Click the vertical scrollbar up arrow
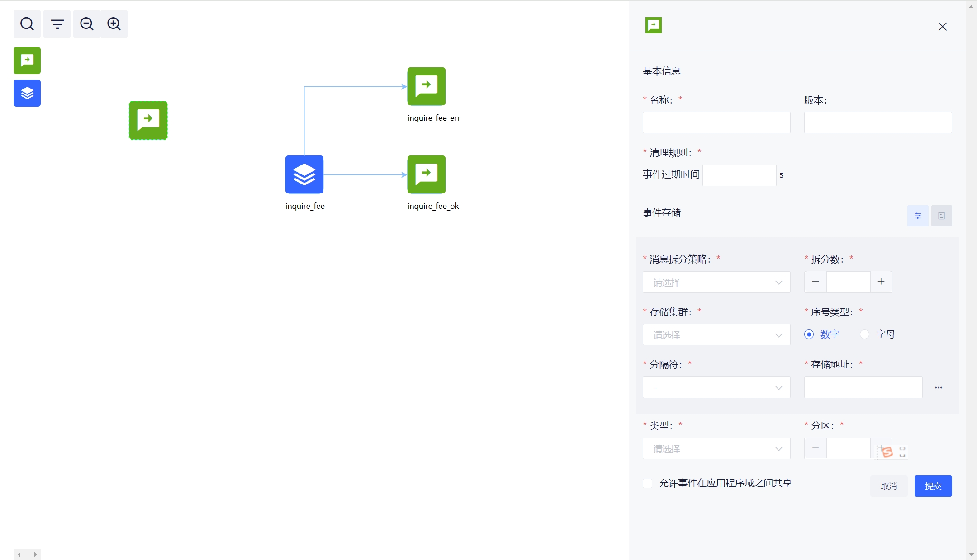This screenshot has height=560, width=977. pyautogui.click(x=971, y=6)
